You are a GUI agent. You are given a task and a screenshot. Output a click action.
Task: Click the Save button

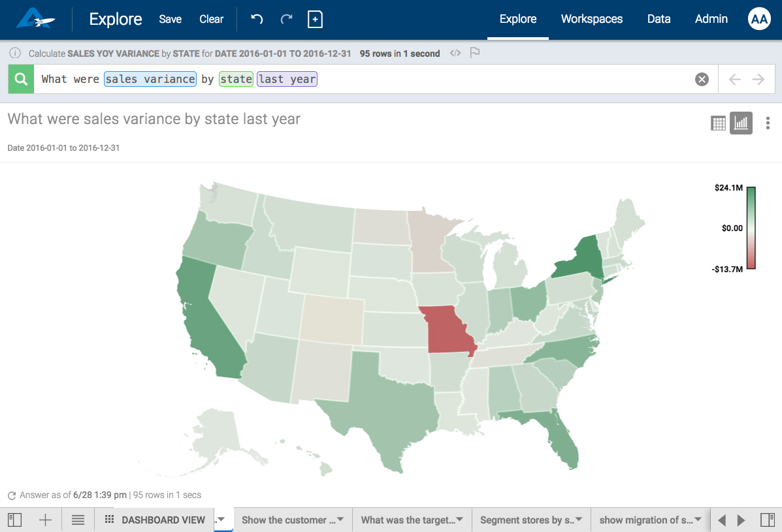point(170,19)
